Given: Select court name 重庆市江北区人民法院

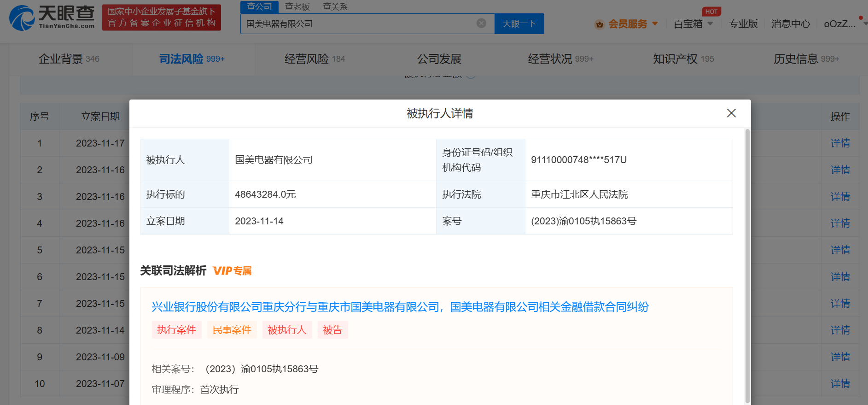Looking at the screenshot, I should pos(579,194).
